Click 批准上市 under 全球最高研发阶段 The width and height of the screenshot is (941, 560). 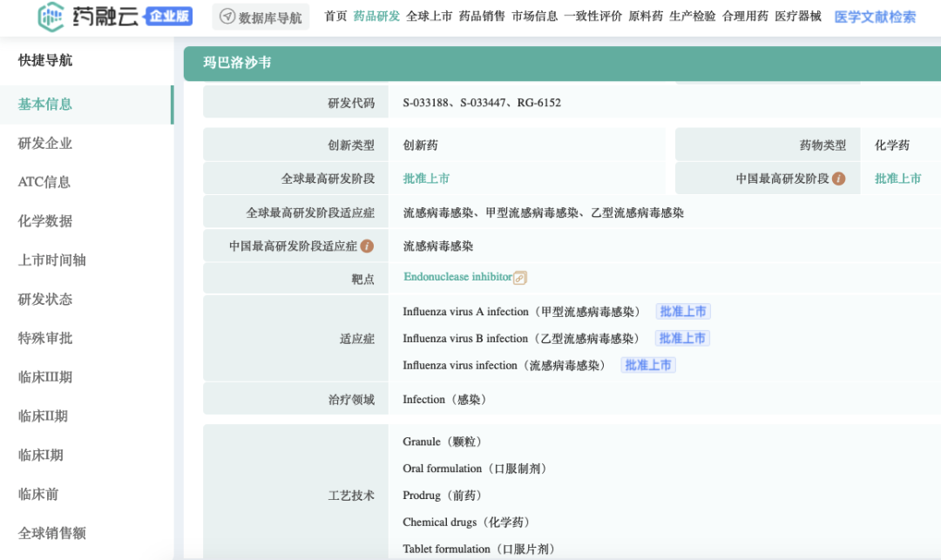[x=426, y=179]
